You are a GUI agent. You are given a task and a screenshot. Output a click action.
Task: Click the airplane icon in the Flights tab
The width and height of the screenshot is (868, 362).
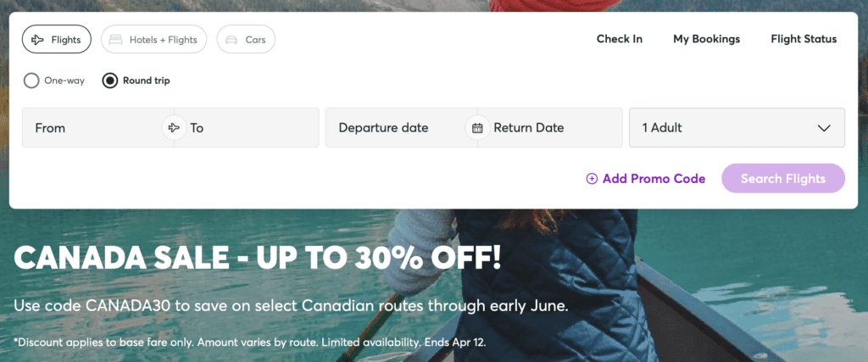click(x=37, y=40)
